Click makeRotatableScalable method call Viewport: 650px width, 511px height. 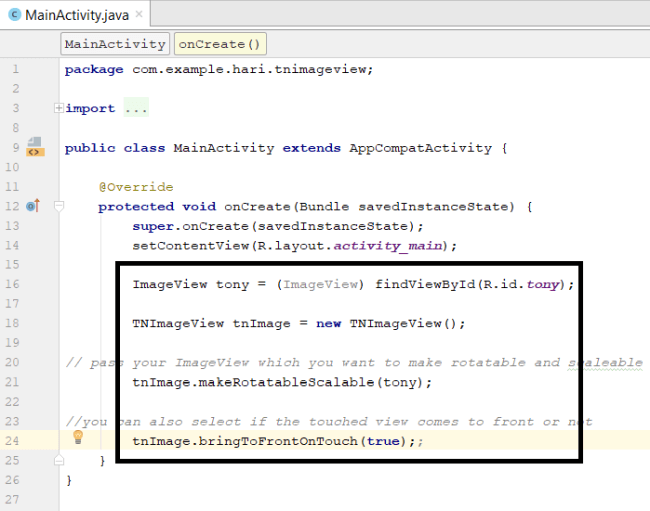point(286,382)
